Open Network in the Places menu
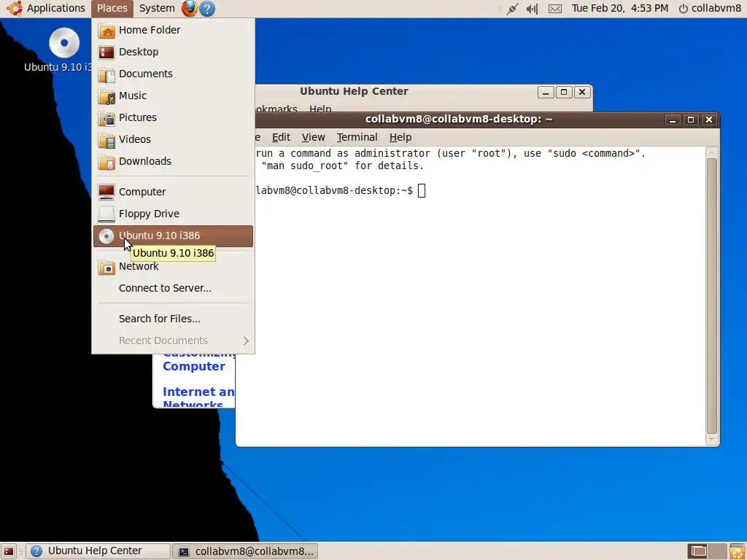747x560 pixels. coord(173,266)
